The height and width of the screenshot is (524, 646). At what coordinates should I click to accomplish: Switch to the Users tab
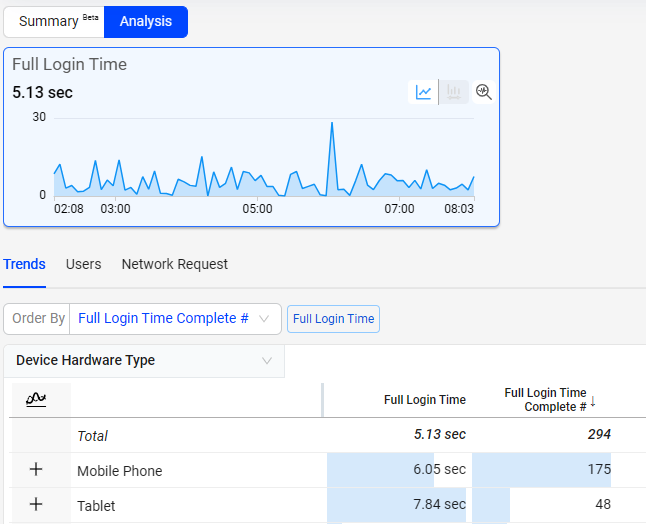click(83, 264)
